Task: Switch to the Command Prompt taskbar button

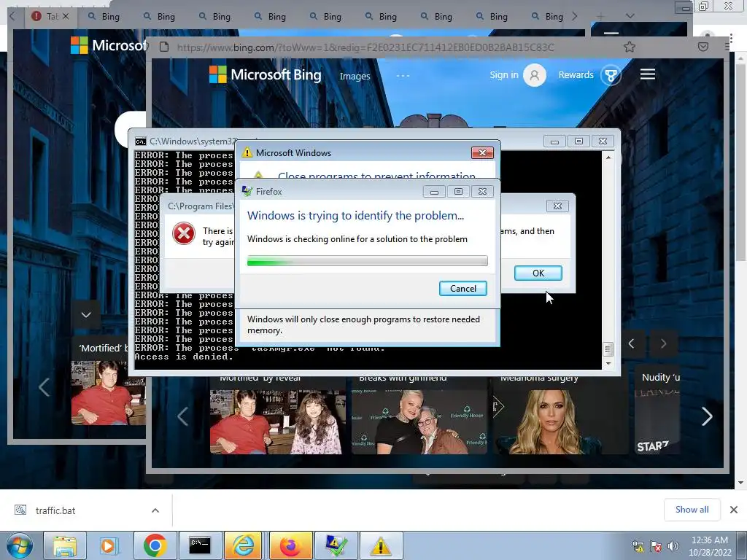Action: tap(200, 545)
